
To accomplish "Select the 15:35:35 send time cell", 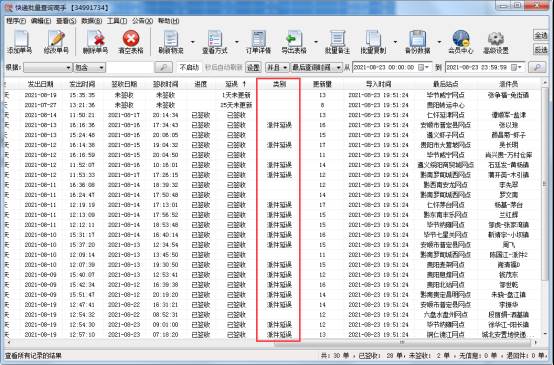I will coord(82,95).
